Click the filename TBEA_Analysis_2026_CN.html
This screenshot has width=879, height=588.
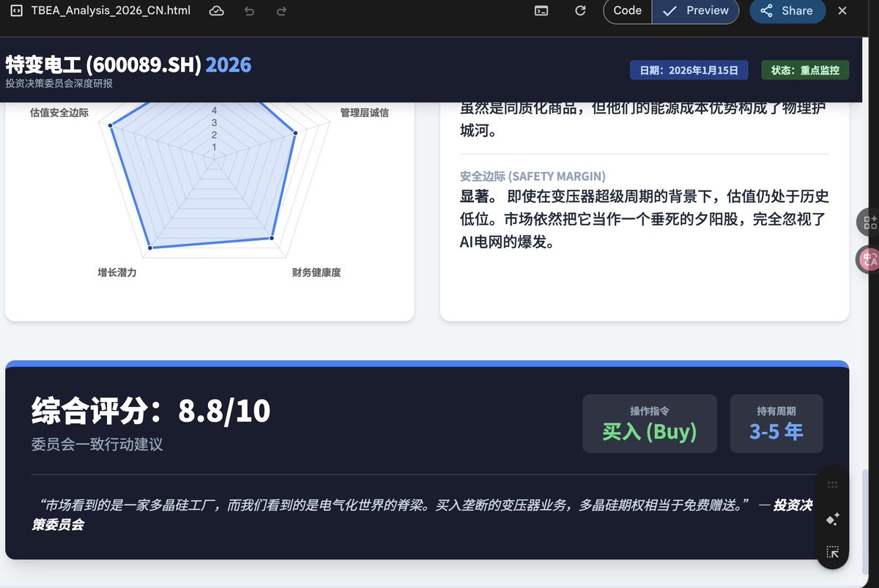pos(111,11)
